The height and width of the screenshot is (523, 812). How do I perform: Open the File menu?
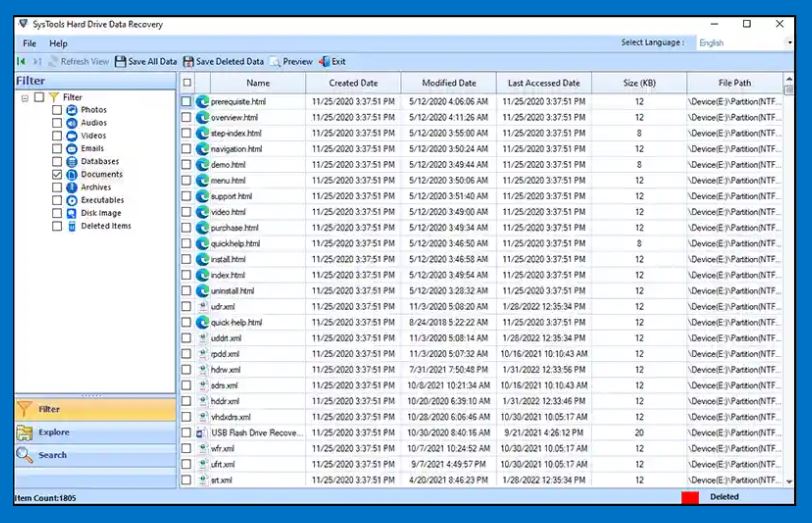coord(30,43)
